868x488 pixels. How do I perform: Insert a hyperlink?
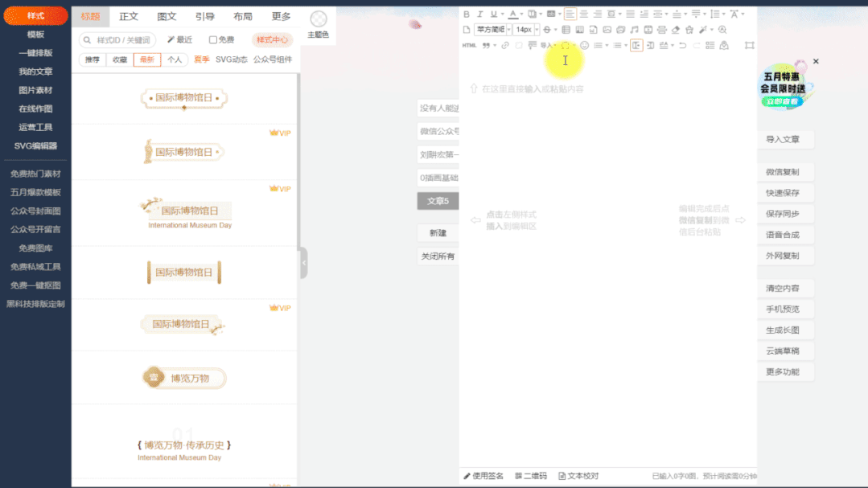(x=505, y=45)
